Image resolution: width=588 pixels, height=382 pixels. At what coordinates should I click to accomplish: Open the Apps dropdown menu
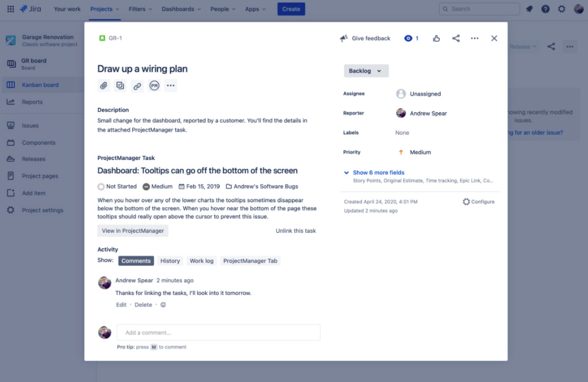pos(256,9)
